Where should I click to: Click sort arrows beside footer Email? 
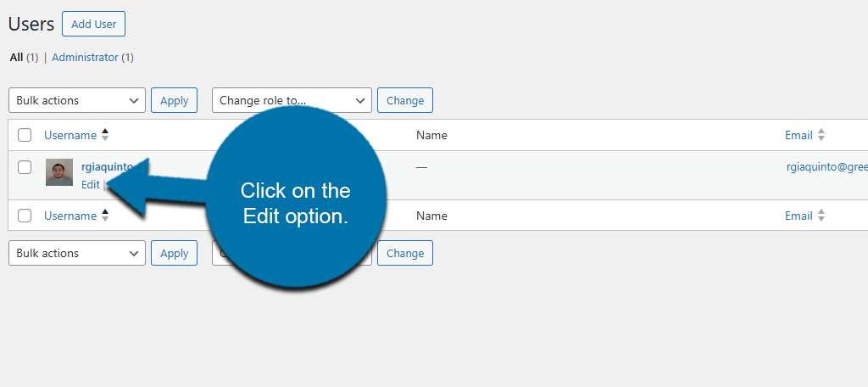[821, 216]
